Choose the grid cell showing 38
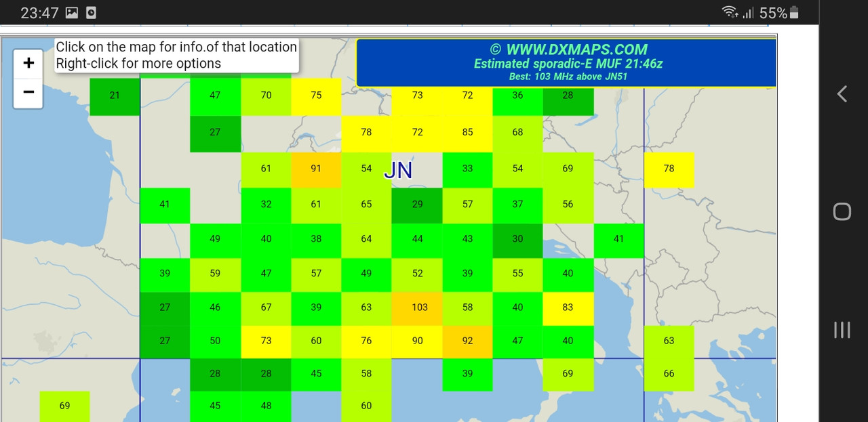 coord(316,239)
